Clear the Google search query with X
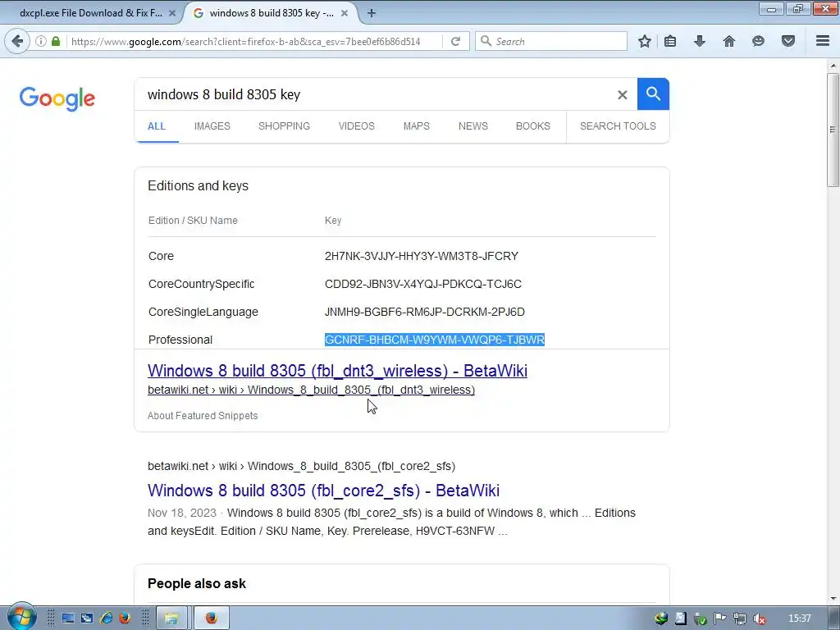The width and height of the screenshot is (840, 630). click(x=622, y=95)
